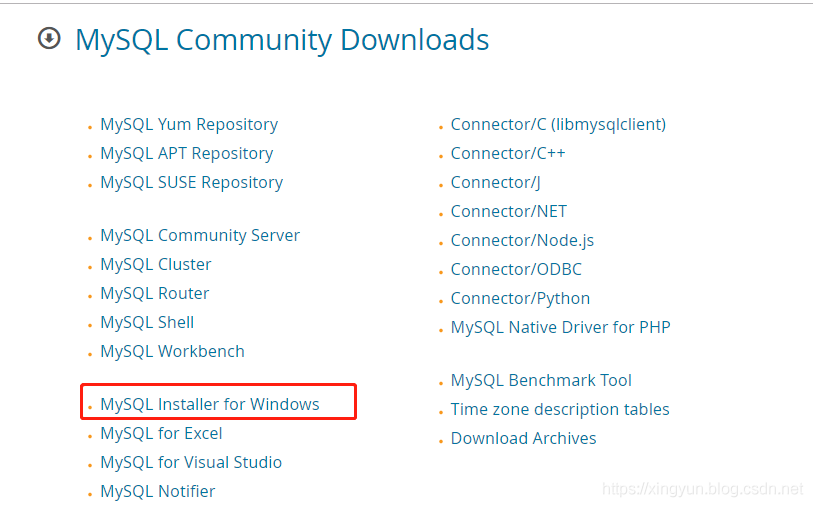This screenshot has height=507, width=813.
Task: Open MySQL for Excel link
Action: (x=161, y=434)
